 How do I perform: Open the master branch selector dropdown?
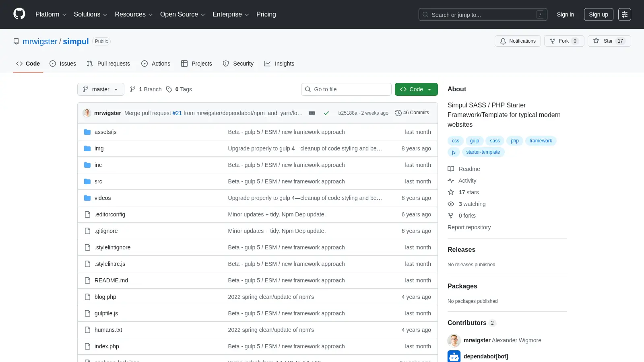101,89
